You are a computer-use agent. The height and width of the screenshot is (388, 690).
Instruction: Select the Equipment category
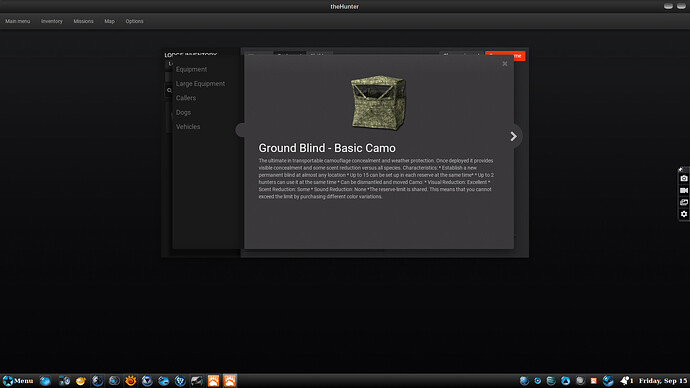tap(191, 70)
